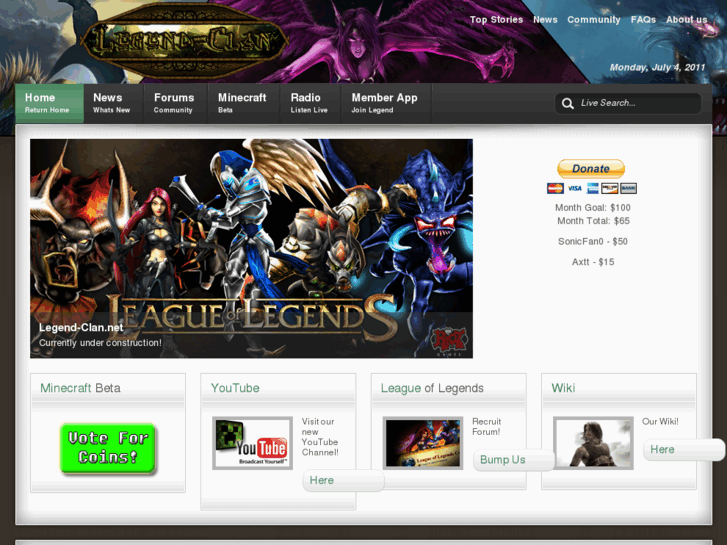Click the League of Legends section heading

pos(432,388)
